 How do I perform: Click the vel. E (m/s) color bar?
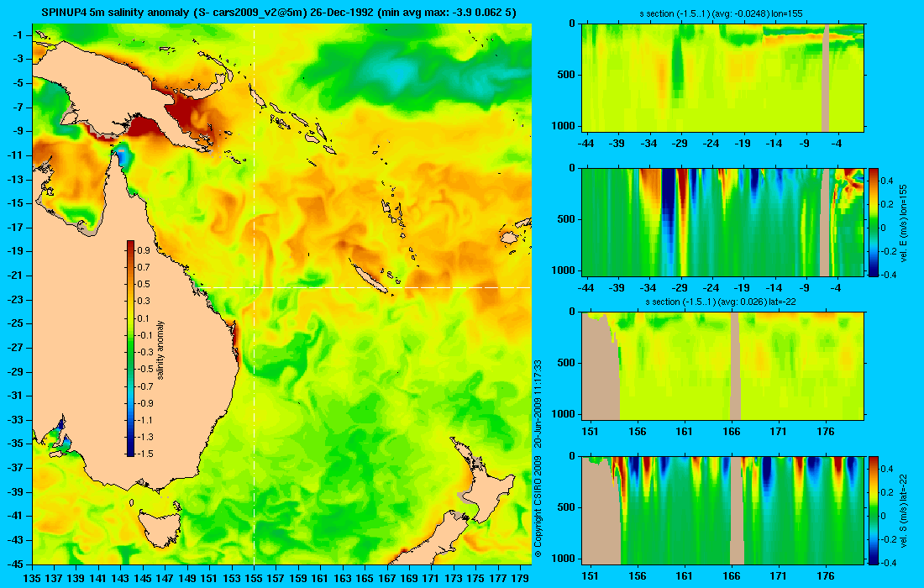pyautogui.click(x=874, y=222)
